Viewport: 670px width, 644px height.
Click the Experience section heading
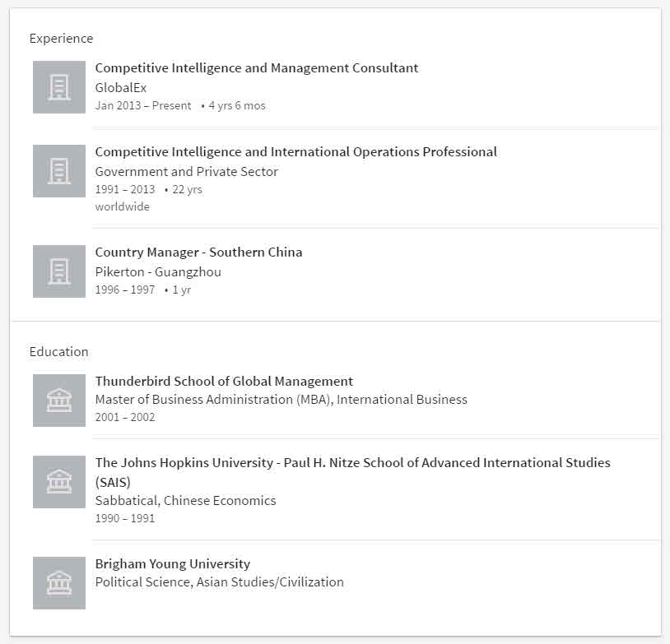(61, 39)
